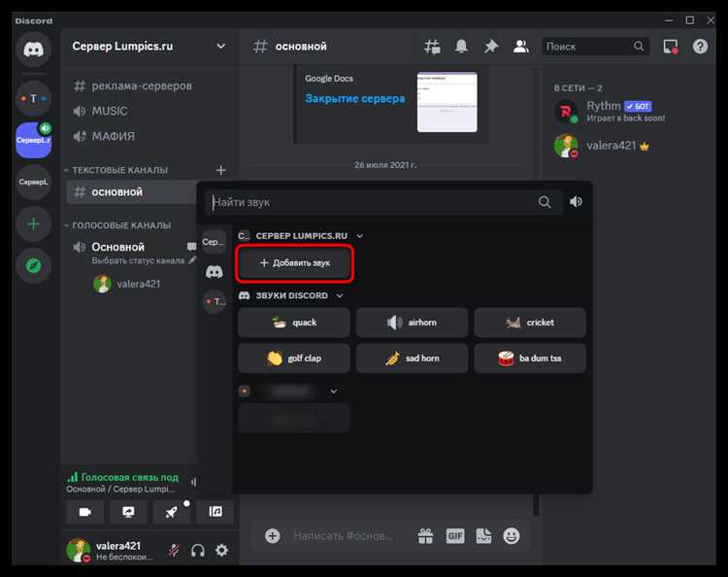Open the T server icon in sidebar

click(33, 98)
